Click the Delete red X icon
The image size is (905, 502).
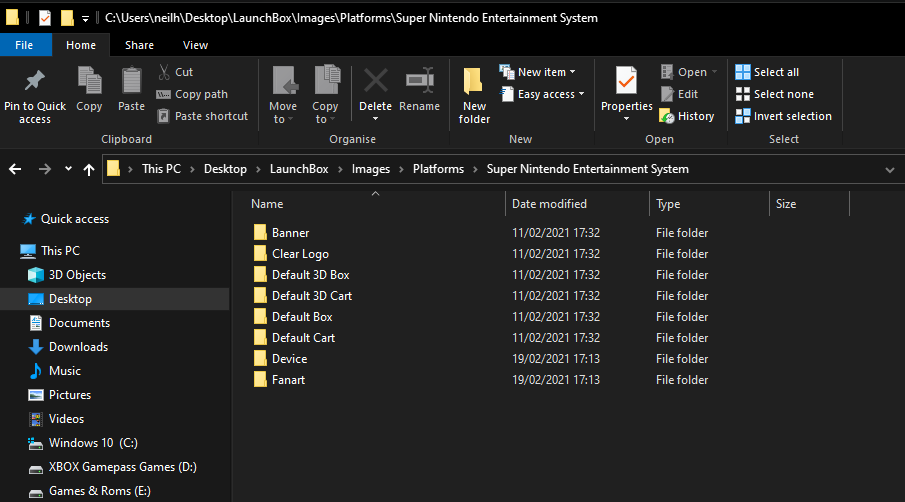(x=376, y=81)
